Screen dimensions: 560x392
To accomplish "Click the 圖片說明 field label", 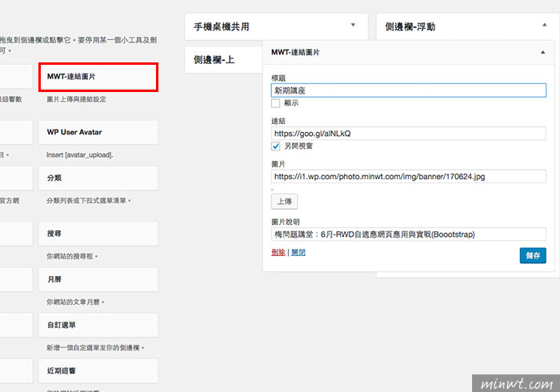I will (286, 222).
